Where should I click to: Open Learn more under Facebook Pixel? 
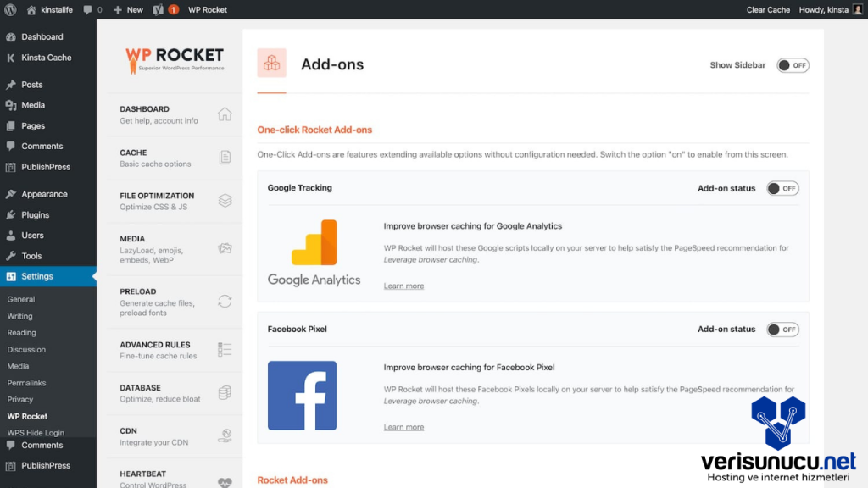[403, 427]
